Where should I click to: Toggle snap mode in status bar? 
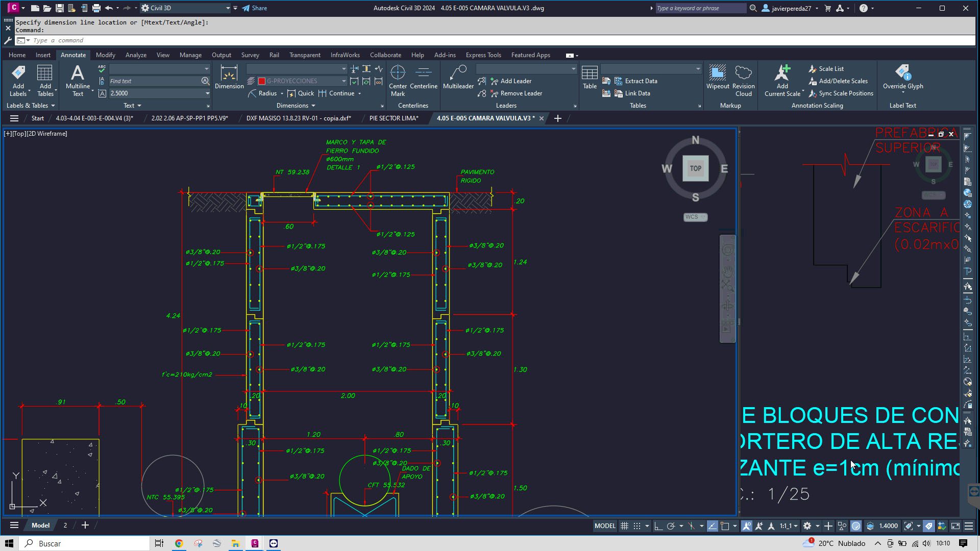coord(637,526)
